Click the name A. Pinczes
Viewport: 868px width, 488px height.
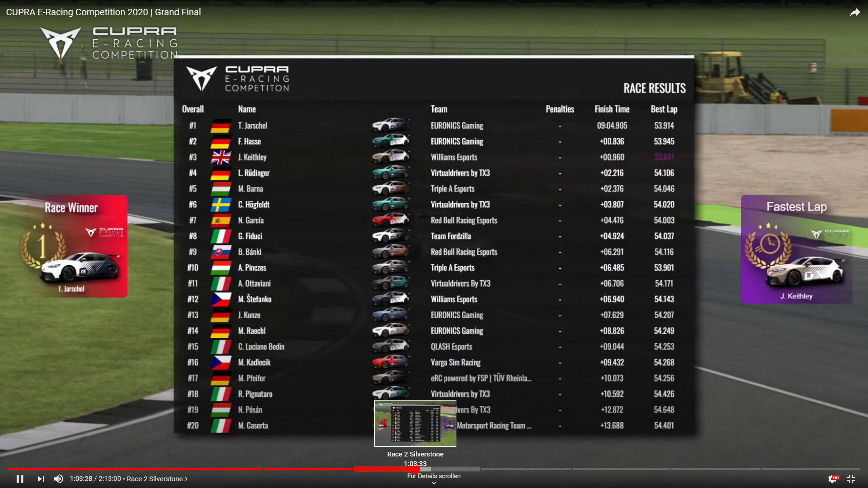[252, 268]
